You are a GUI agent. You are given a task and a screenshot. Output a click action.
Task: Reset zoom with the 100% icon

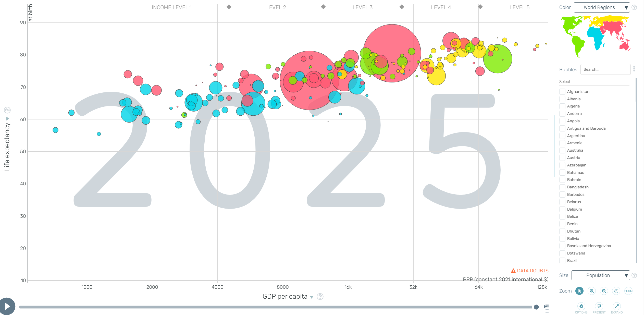(628, 291)
